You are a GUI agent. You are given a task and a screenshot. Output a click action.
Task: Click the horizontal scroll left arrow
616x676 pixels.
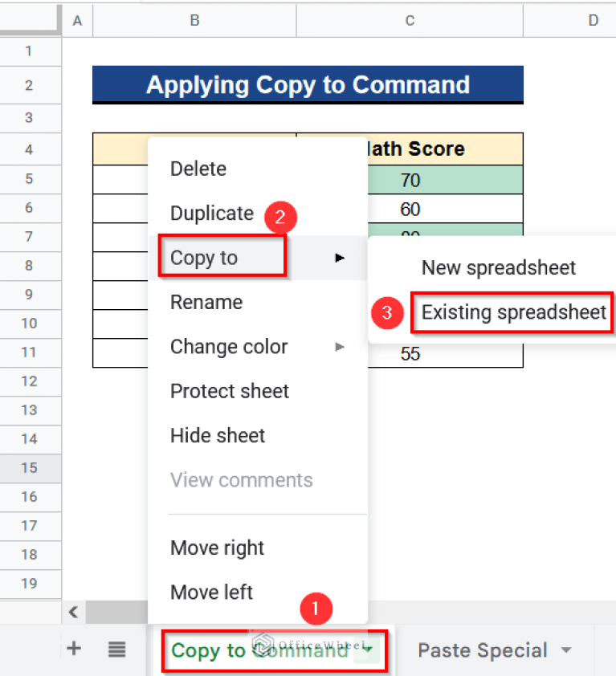tap(73, 613)
